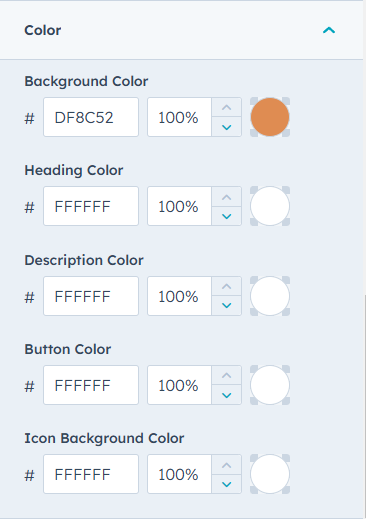Increase Heading Color opacity with up arrow
The height and width of the screenshot is (519, 366).
[227, 197]
